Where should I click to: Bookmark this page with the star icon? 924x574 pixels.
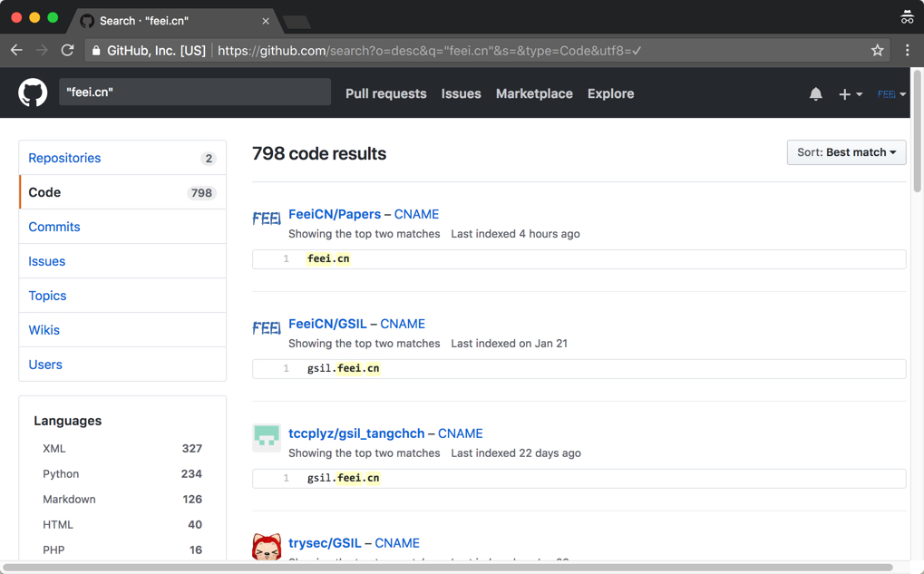click(877, 51)
